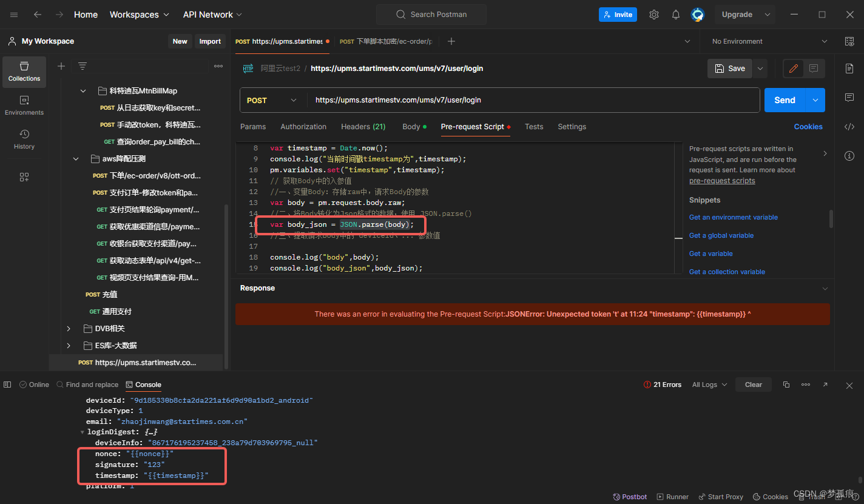Screen dimensions: 864x504
Task: Switch to the Settings tab
Action: point(572,127)
